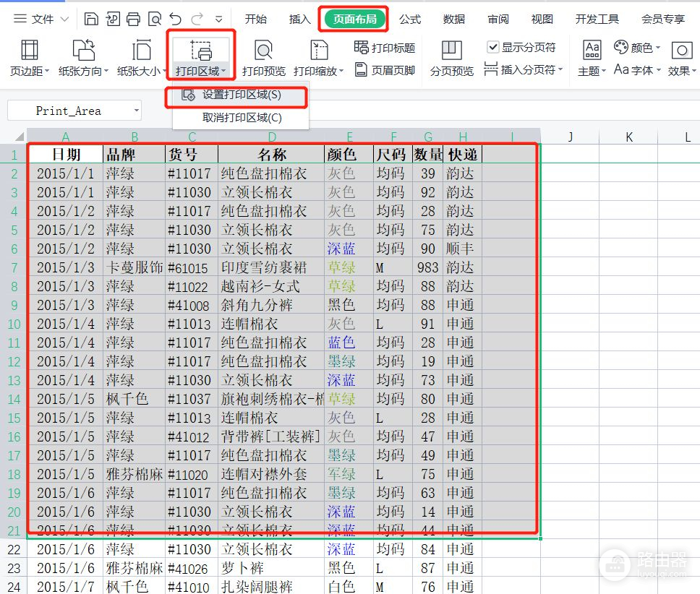Viewport: 700px width, 594px height.
Task: Open the File (文件) menu
Action: tap(40, 20)
